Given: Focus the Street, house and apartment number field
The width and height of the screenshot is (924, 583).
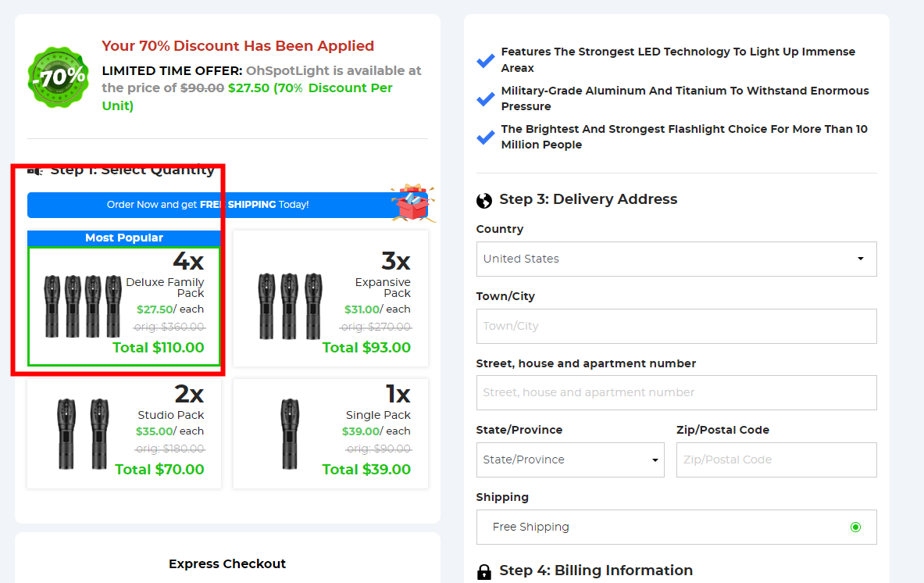Looking at the screenshot, I should [x=676, y=392].
